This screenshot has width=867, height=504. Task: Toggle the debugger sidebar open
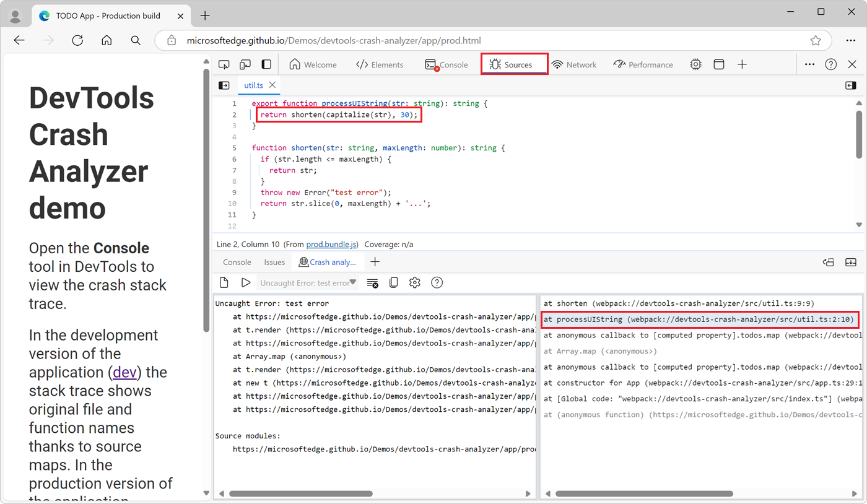tap(851, 85)
